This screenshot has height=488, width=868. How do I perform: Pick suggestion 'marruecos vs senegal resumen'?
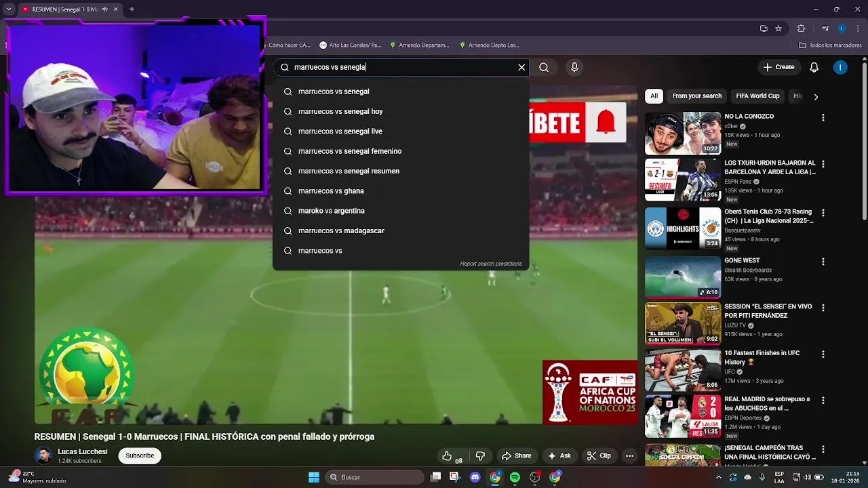[401, 171]
